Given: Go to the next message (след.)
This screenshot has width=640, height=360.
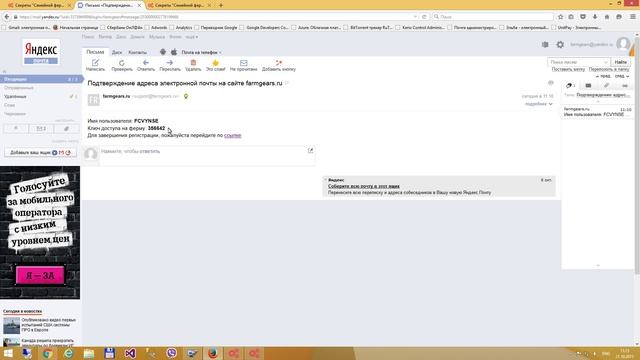Looking at the screenshot, I should click(x=622, y=76).
